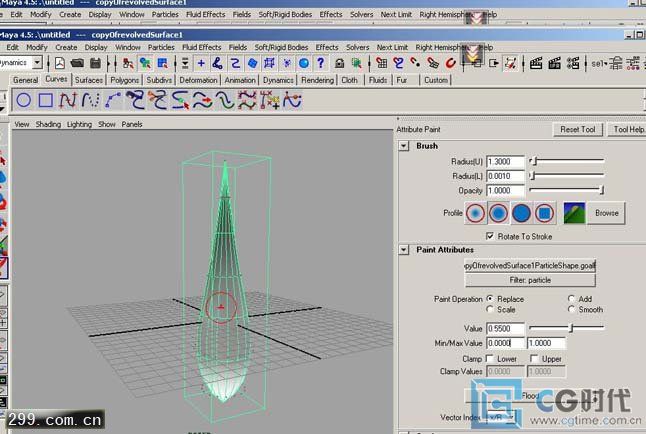
Task: Enable the Clamp Upper checkbox
Action: coord(534,358)
